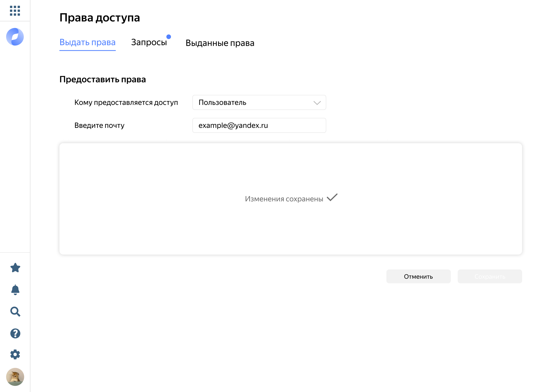Open settings gear icon
Image resolution: width=552 pixels, height=392 pixels.
coord(15,354)
